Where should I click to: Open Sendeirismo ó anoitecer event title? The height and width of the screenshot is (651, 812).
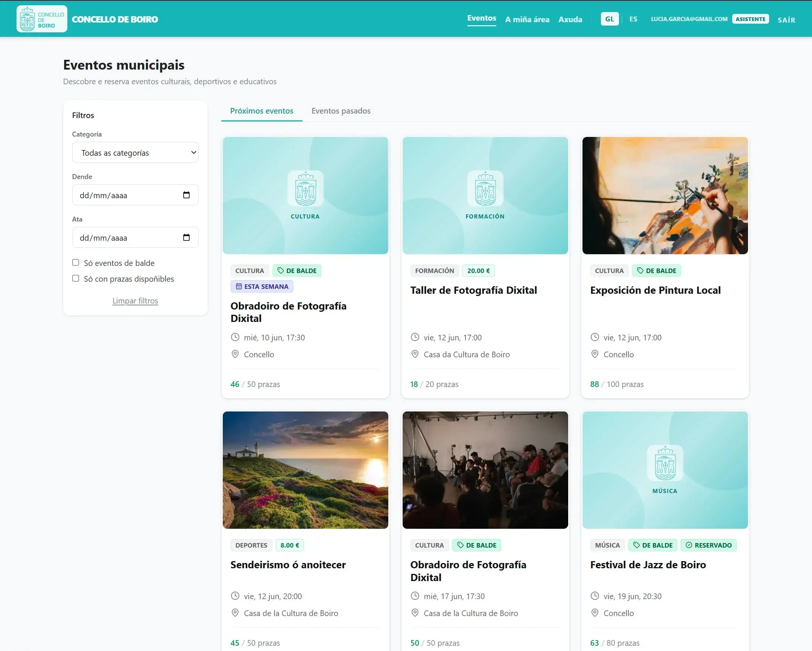point(288,565)
